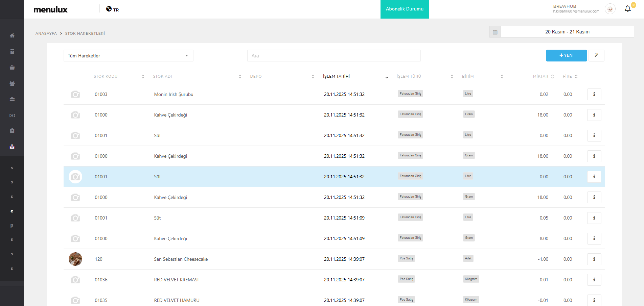Click the Ara search field

(x=333, y=56)
